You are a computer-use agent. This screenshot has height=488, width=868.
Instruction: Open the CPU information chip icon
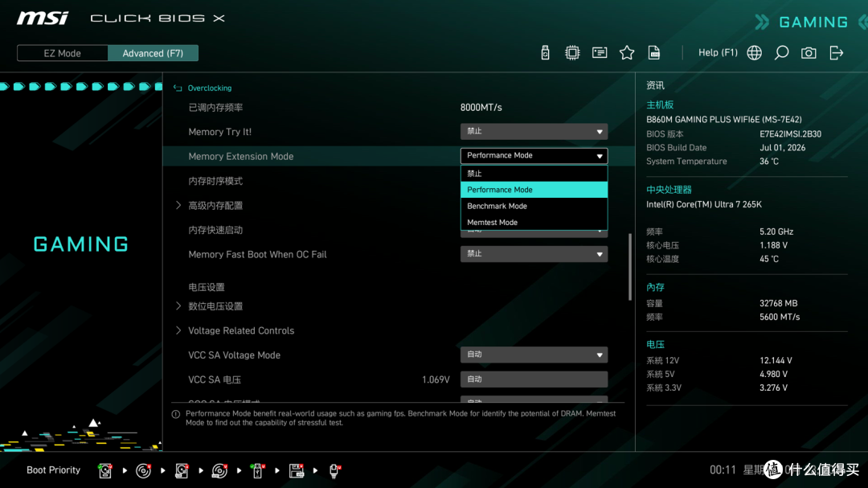click(x=572, y=52)
